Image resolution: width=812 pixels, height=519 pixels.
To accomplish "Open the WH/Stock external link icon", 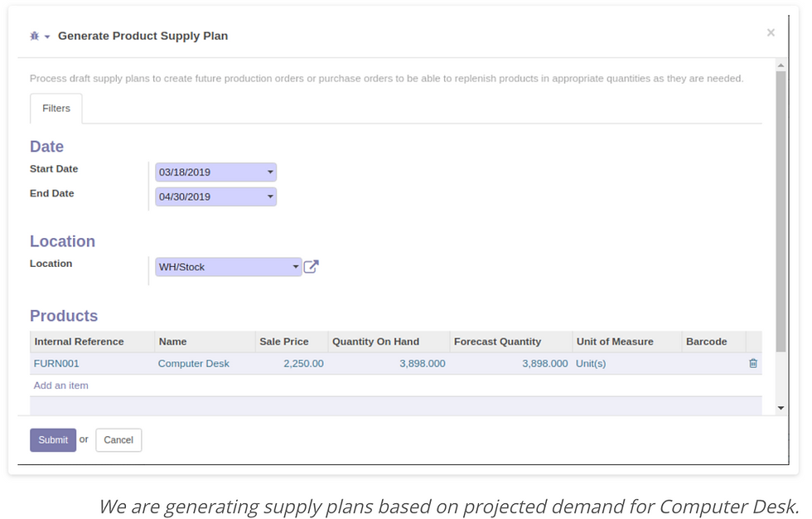I will 311,267.
